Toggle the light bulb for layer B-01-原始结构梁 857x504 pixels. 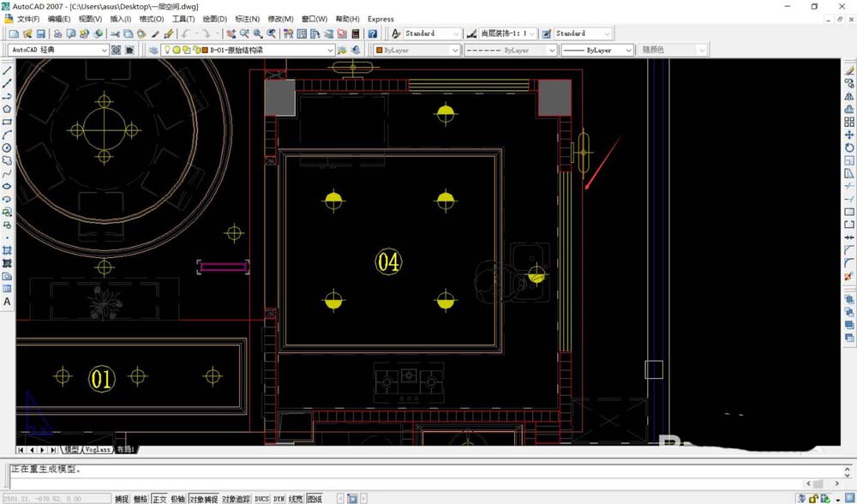coord(169,49)
